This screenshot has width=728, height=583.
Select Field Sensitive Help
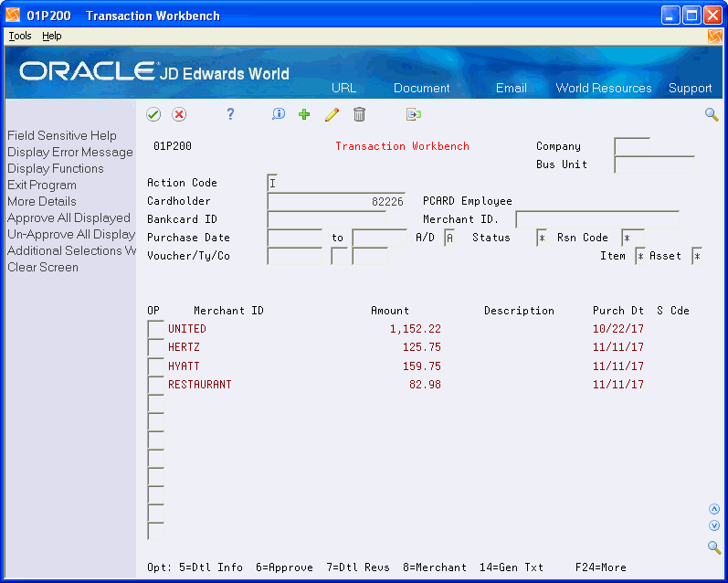[x=62, y=135]
